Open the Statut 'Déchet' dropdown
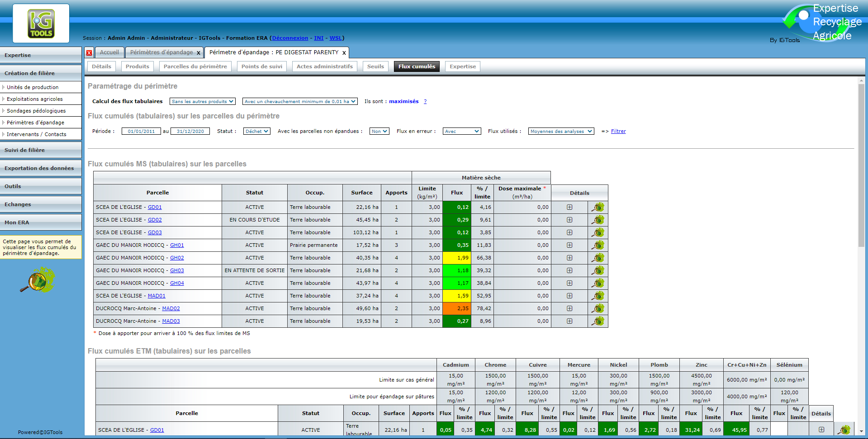 (256, 131)
